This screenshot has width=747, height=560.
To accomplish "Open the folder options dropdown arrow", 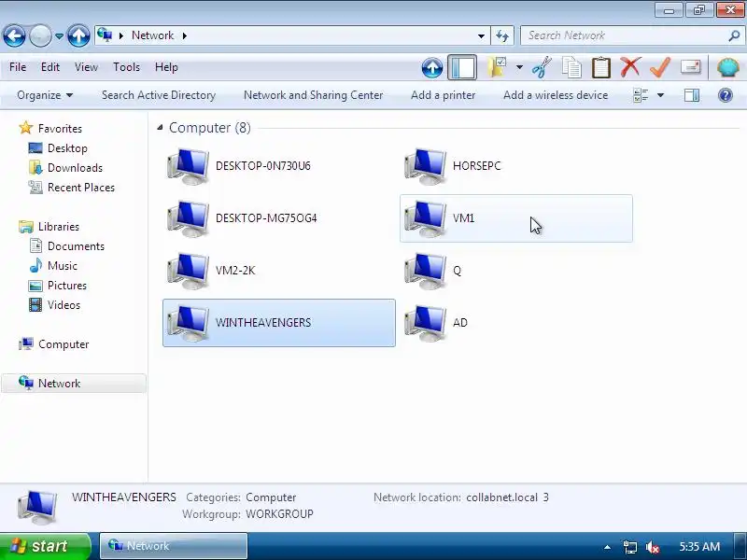I will [x=519, y=67].
